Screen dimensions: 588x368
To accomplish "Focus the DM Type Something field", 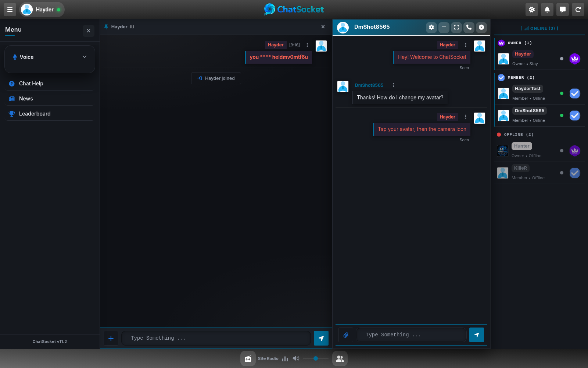I will click(x=411, y=335).
